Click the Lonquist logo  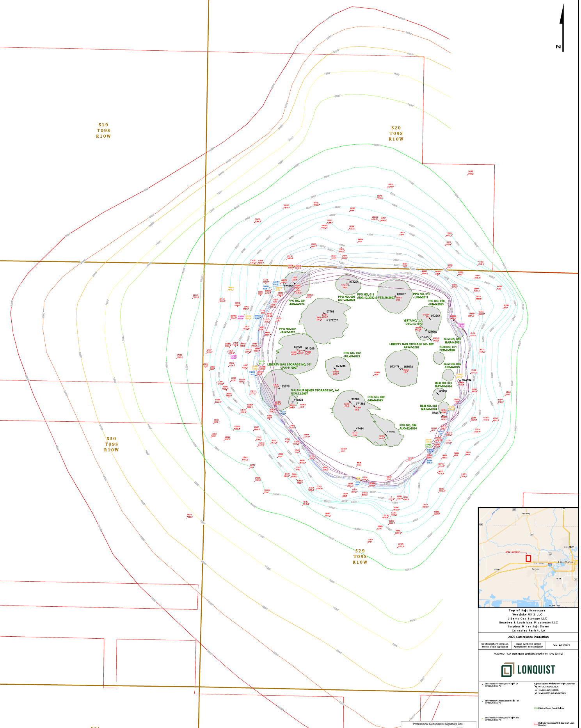click(528, 670)
